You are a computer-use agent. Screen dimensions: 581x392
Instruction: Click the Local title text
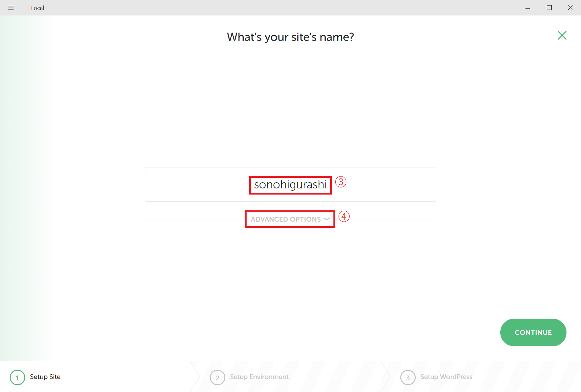(37, 8)
